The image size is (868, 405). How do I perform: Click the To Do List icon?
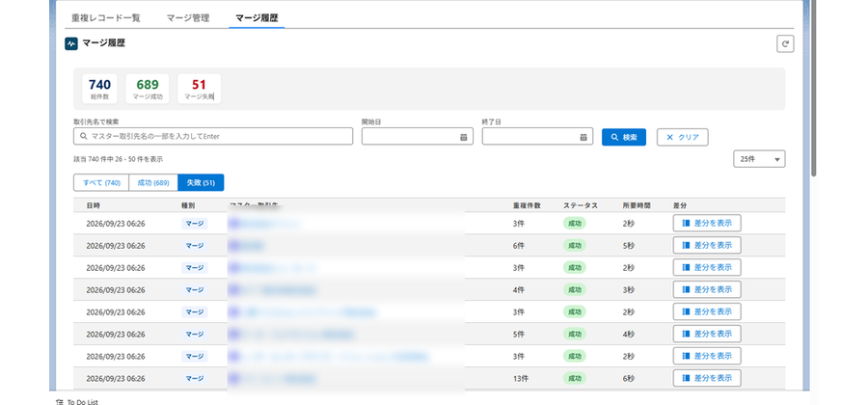(x=59, y=402)
